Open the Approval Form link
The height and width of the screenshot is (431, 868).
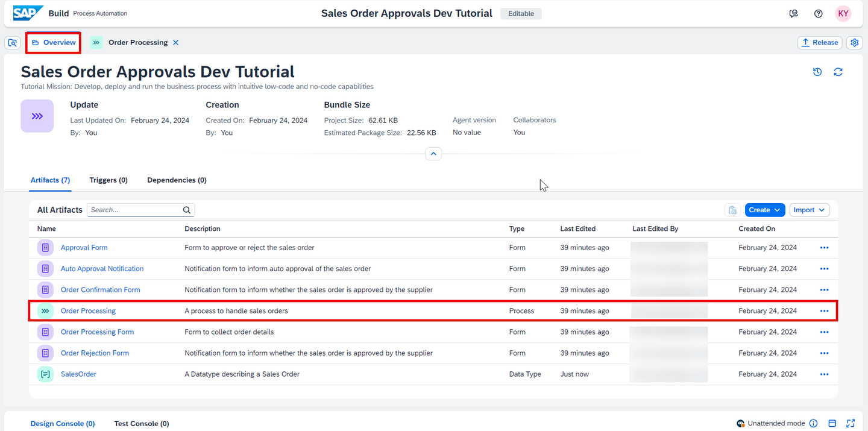[84, 248]
